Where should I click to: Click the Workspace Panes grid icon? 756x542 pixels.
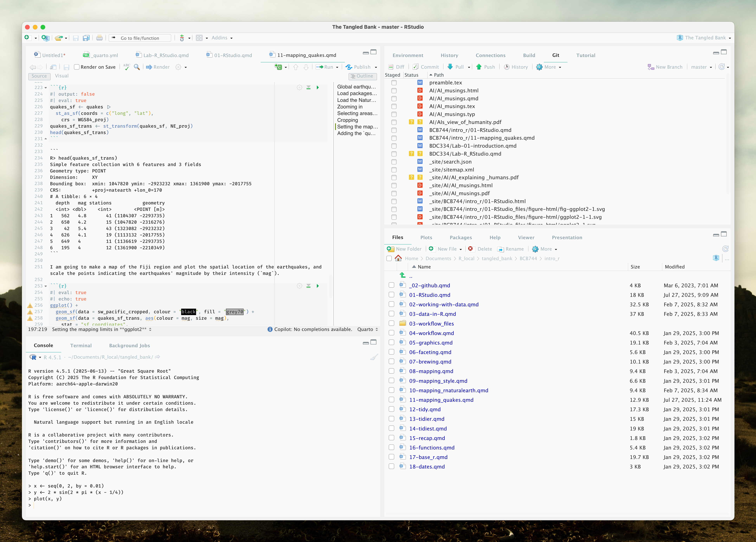tap(199, 38)
